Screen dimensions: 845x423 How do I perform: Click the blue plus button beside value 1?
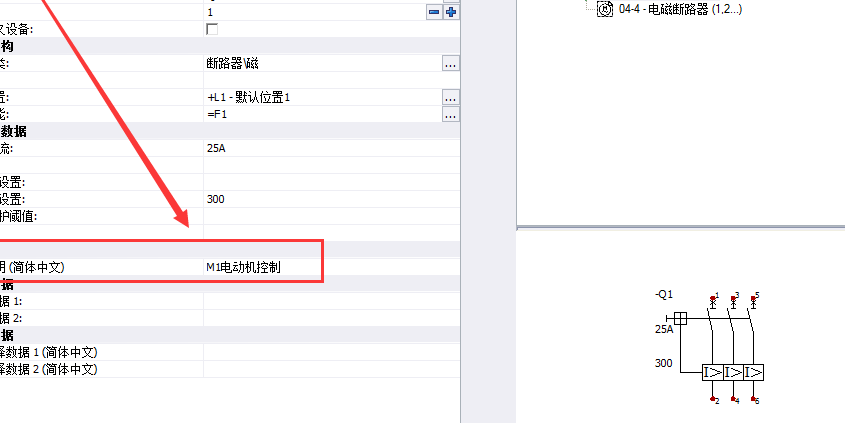coord(451,12)
